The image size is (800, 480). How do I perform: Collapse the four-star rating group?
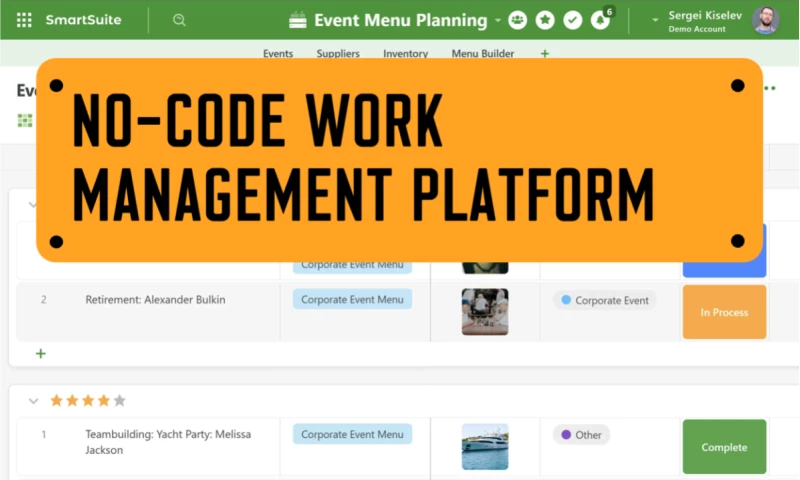click(33, 401)
